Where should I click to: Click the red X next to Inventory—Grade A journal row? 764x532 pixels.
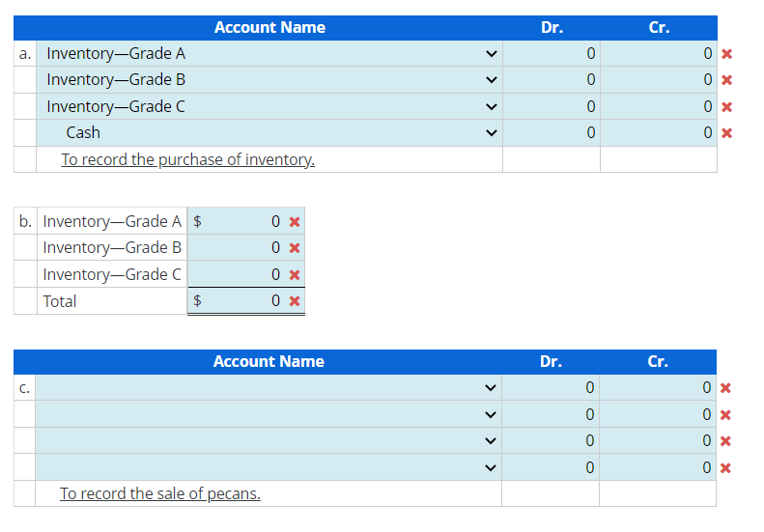pos(727,54)
